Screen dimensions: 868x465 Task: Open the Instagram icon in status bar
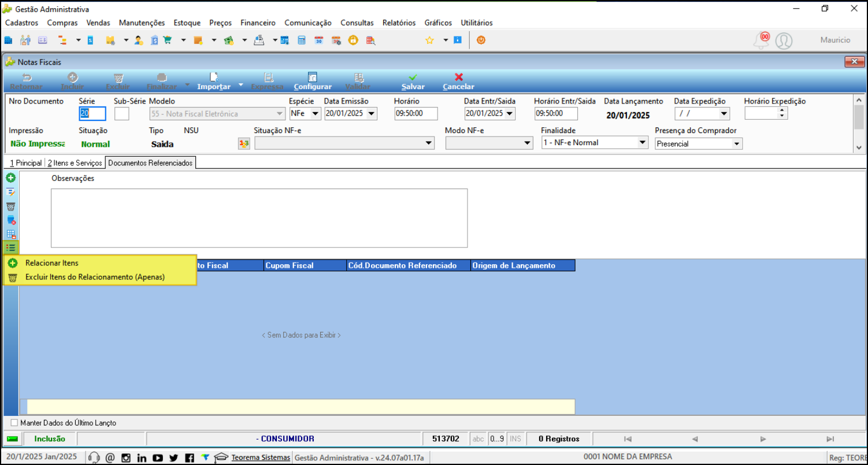tap(125, 457)
